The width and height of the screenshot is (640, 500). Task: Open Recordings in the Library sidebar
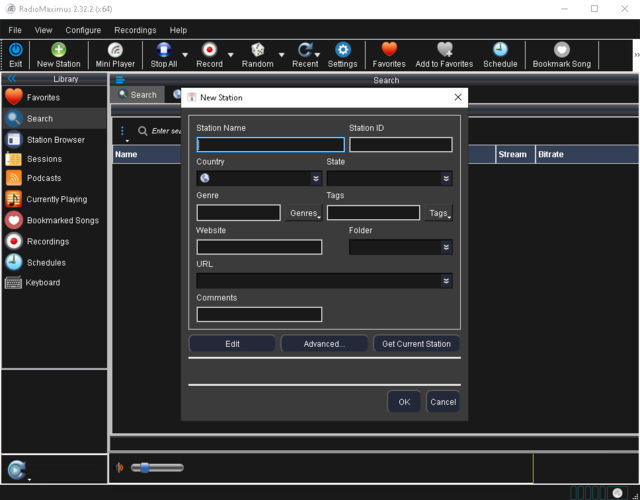(54, 241)
